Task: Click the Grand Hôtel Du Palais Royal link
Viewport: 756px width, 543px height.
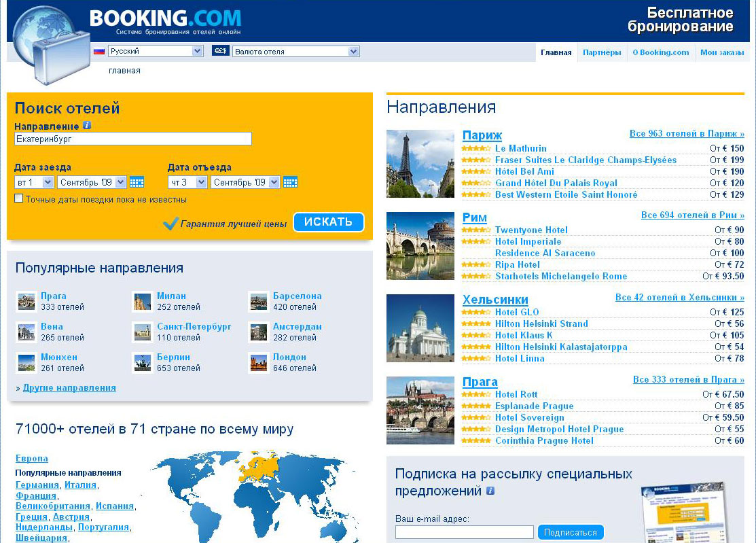Action: click(x=556, y=183)
